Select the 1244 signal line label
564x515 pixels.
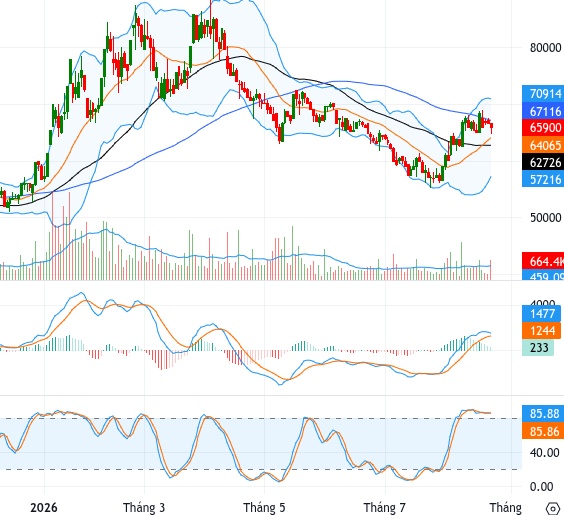[x=542, y=330]
